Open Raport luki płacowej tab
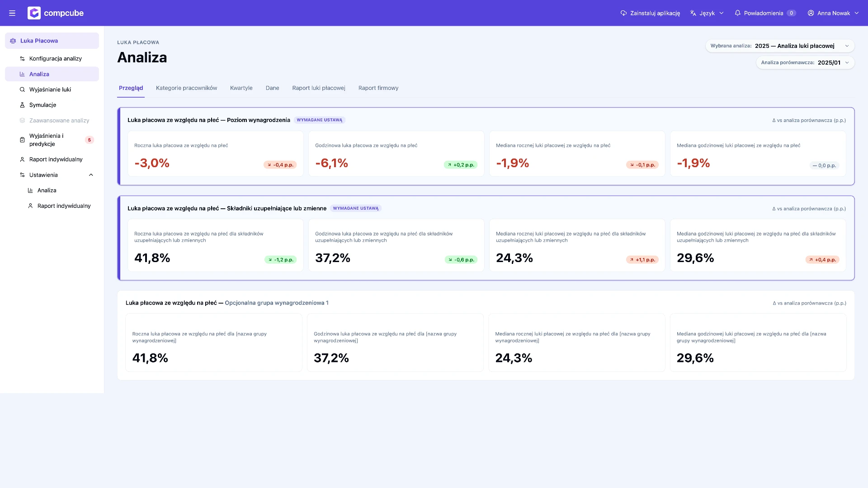This screenshot has width=868, height=488. pos(319,88)
